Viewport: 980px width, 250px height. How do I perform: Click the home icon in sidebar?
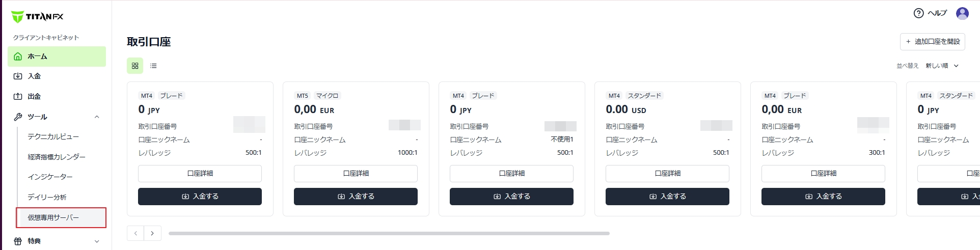click(18, 57)
